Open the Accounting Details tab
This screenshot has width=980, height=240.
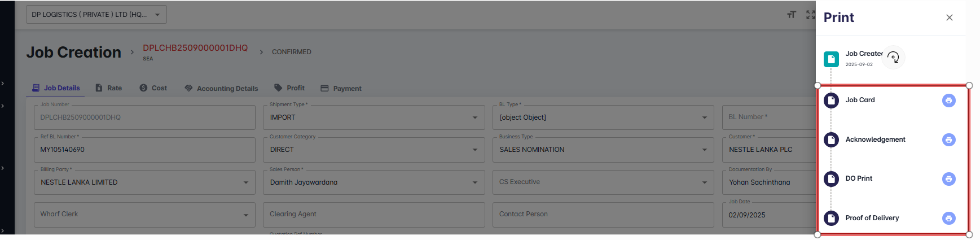[221, 89]
